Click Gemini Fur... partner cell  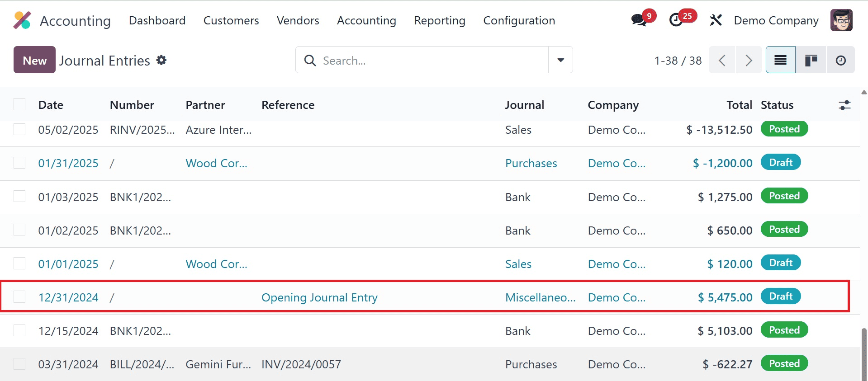[x=218, y=364]
